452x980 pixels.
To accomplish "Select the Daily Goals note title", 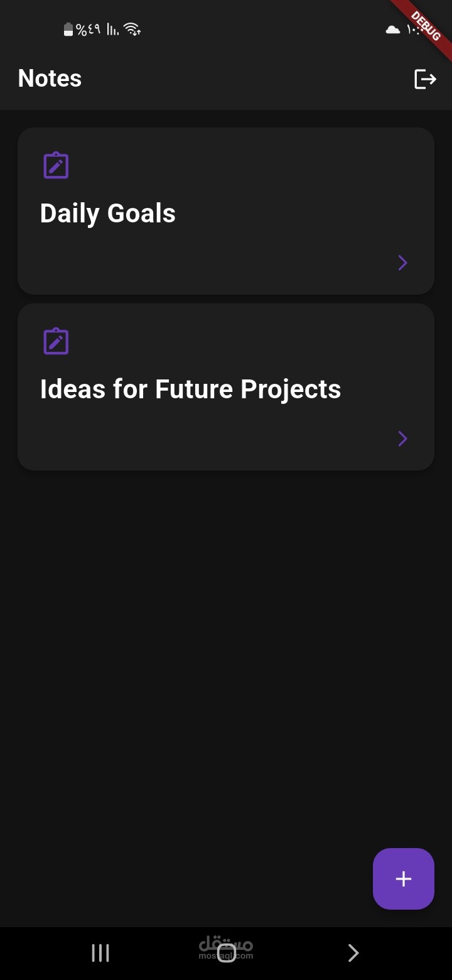I will coord(108,214).
